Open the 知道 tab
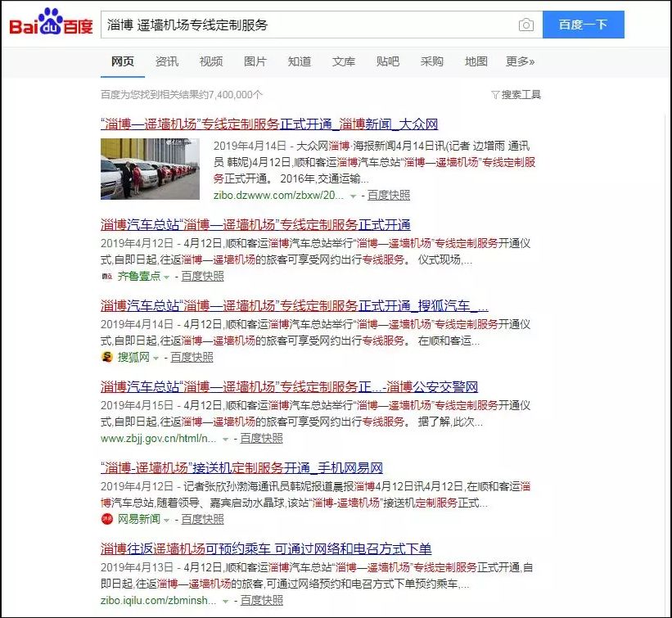 tap(299, 61)
